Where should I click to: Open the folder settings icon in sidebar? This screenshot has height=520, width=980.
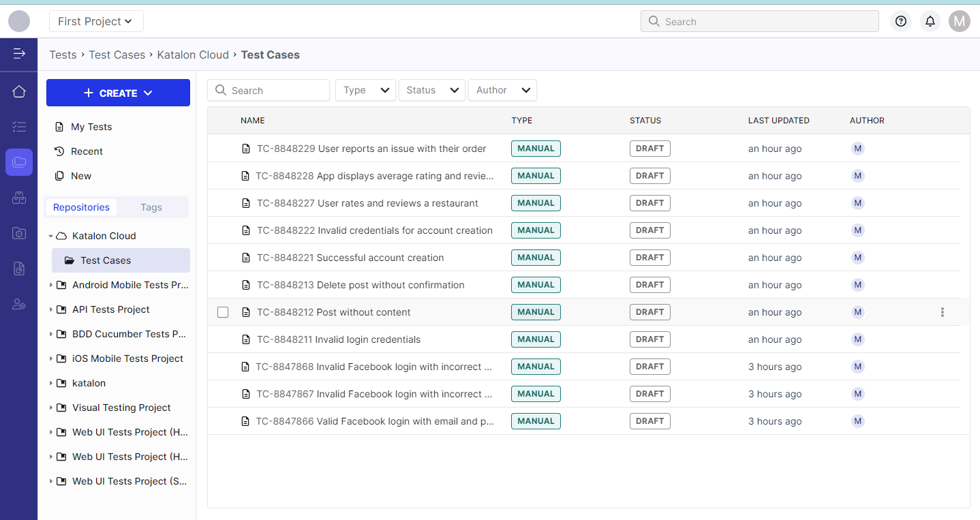point(19,233)
